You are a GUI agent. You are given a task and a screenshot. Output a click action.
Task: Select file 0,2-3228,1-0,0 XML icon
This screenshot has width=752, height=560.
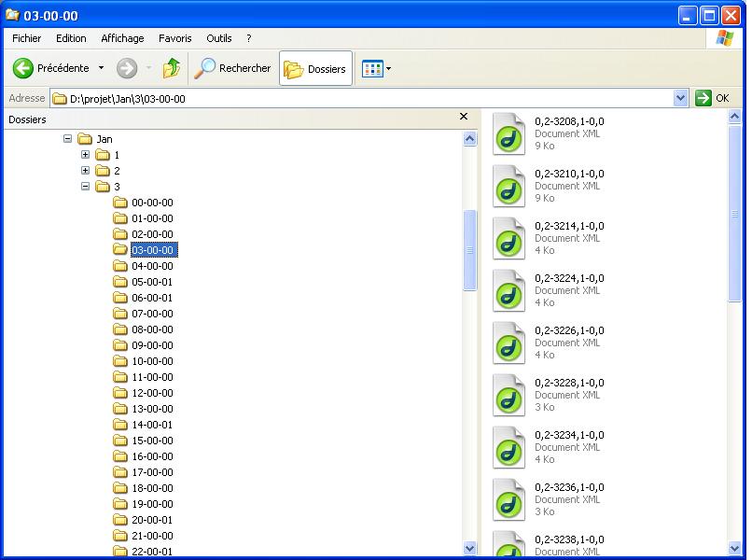[508, 396]
